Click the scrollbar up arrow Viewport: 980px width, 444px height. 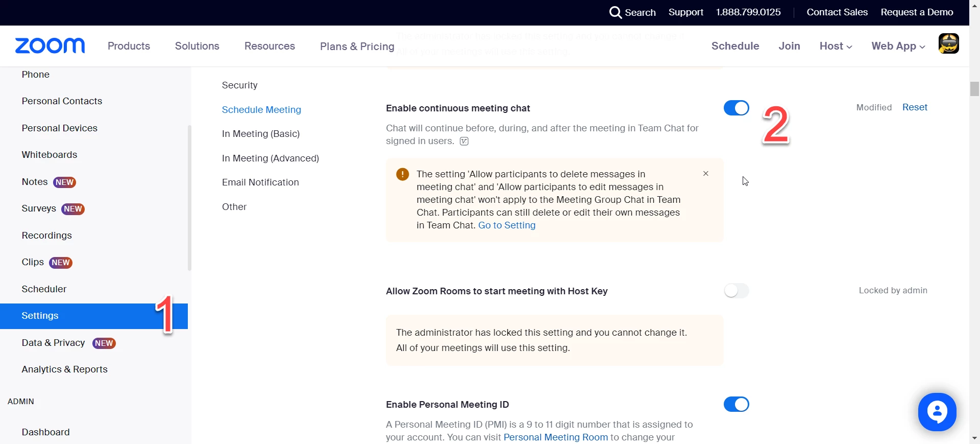974,6
